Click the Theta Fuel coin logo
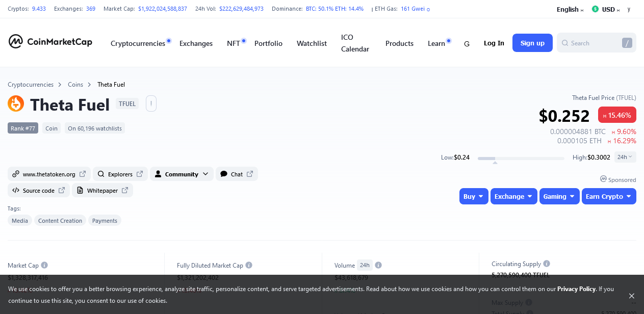The height and width of the screenshot is (314, 644). (x=16, y=103)
